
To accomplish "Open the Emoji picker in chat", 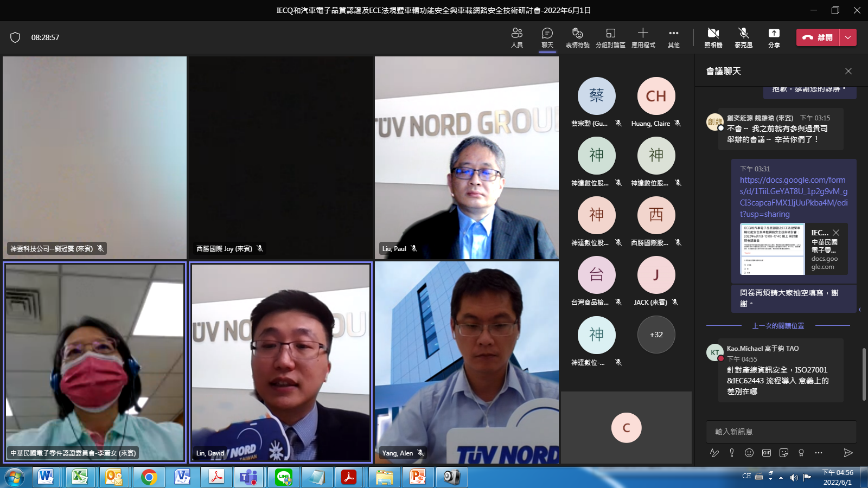I will coord(749,453).
